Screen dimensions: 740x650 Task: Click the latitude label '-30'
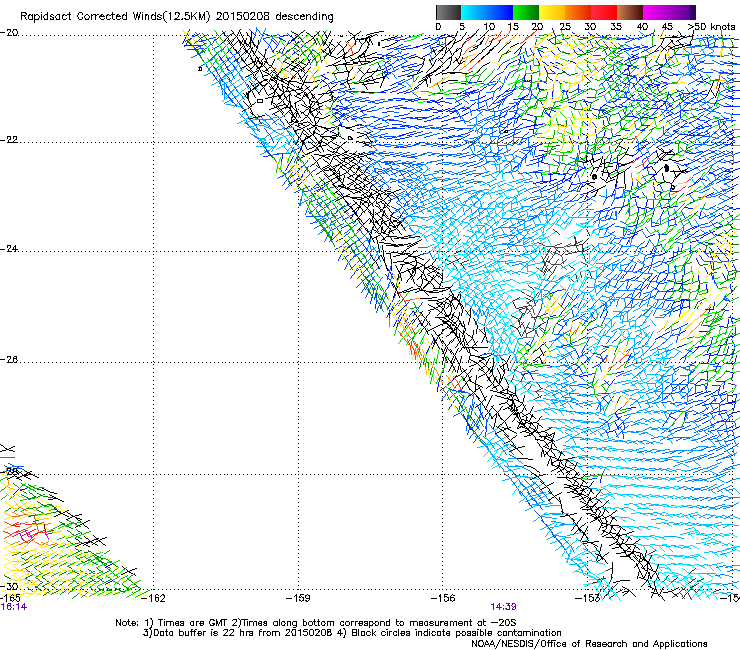[9, 587]
